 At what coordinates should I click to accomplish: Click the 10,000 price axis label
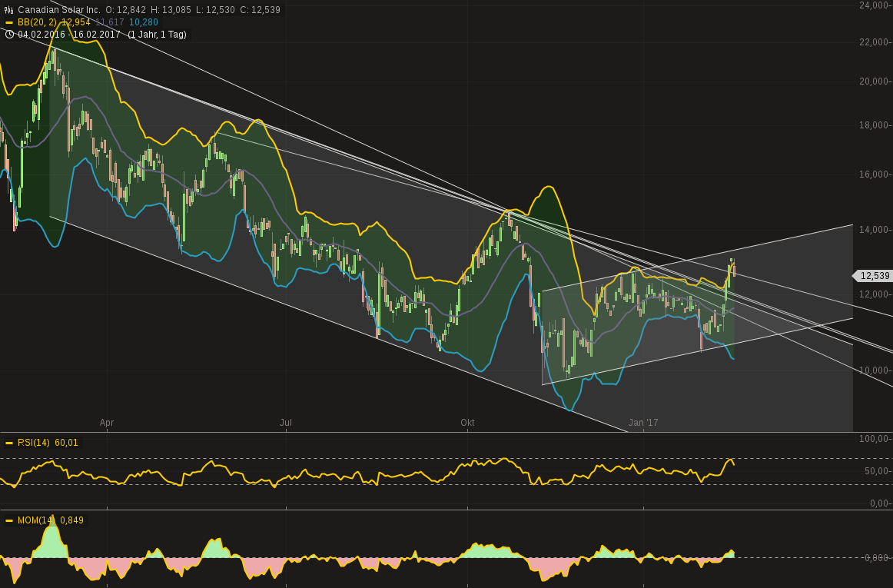[875, 370]
